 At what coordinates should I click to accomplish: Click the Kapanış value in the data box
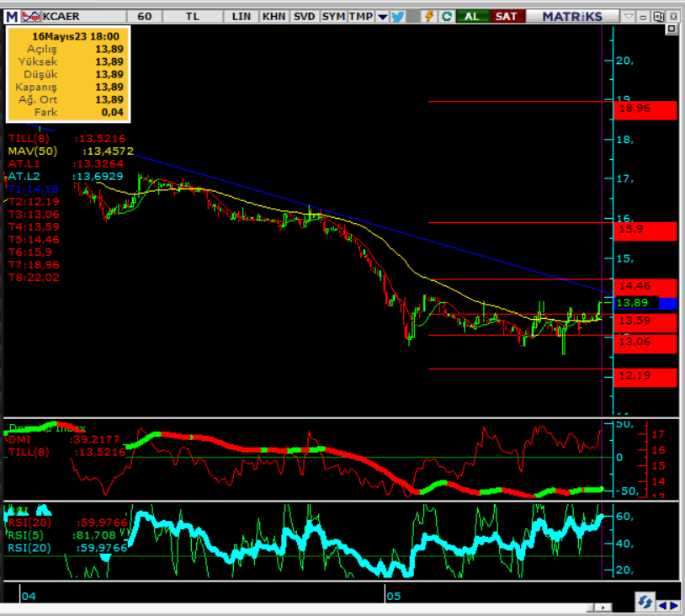tap(109, 87)
